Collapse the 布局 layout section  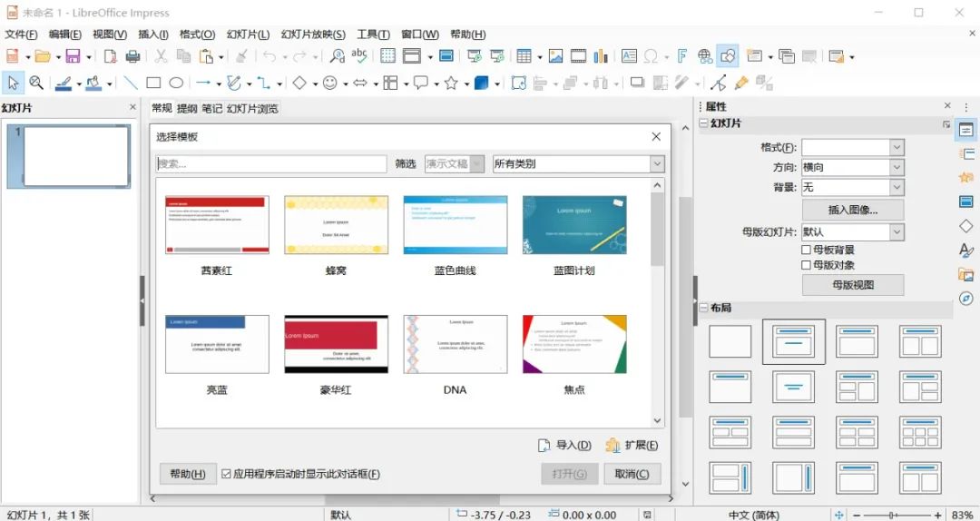703,308
